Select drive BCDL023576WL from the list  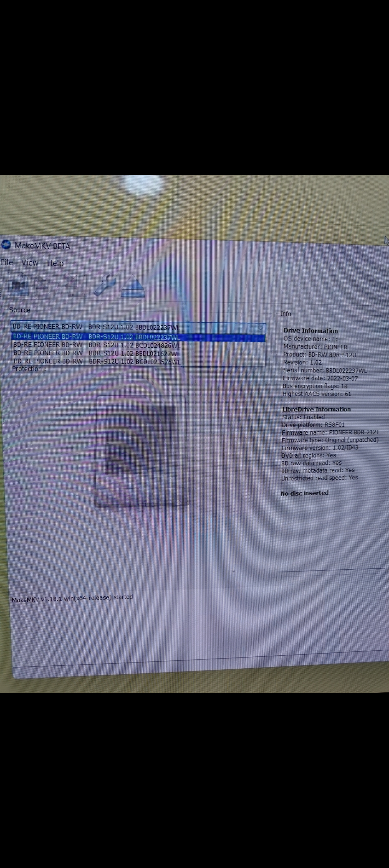coord(138,361)
